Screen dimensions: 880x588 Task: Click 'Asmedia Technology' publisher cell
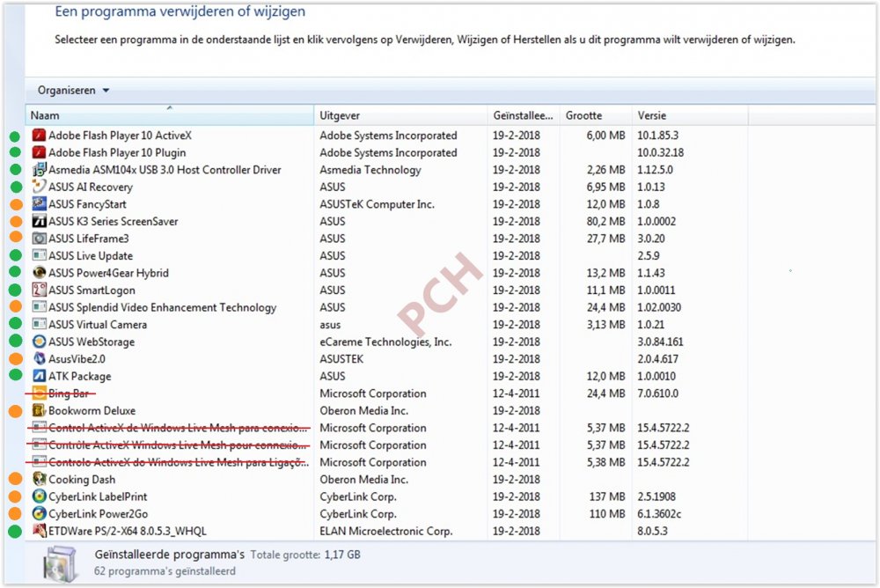[x=370, y=170]
